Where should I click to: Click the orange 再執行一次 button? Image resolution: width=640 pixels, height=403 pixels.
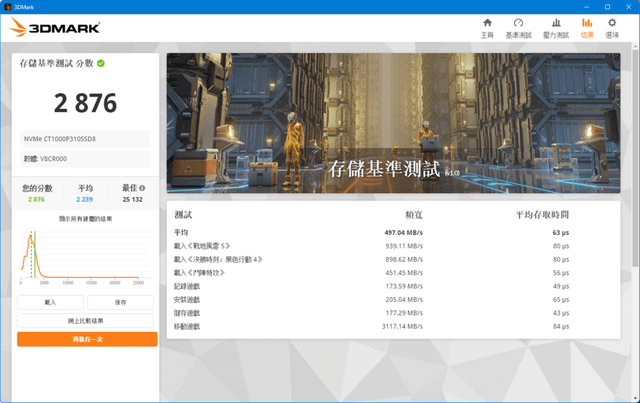coord(87,339)
